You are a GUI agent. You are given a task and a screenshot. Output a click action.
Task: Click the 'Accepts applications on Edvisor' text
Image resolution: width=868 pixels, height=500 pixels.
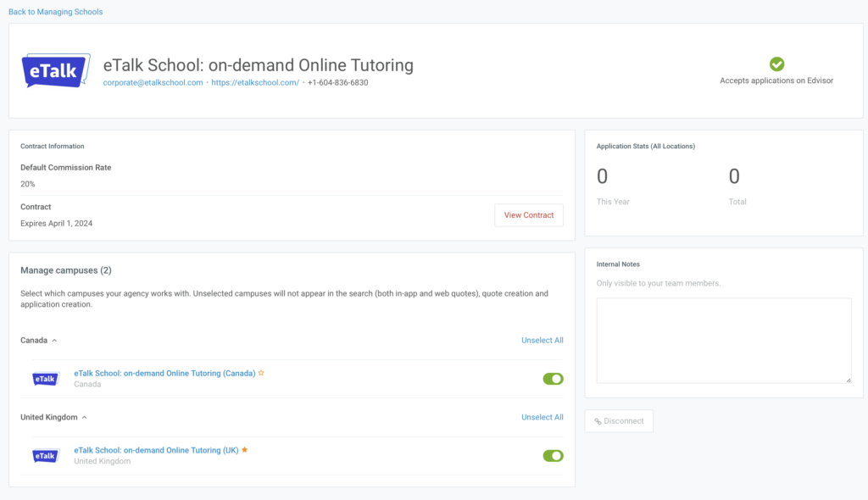pos(776,81)
